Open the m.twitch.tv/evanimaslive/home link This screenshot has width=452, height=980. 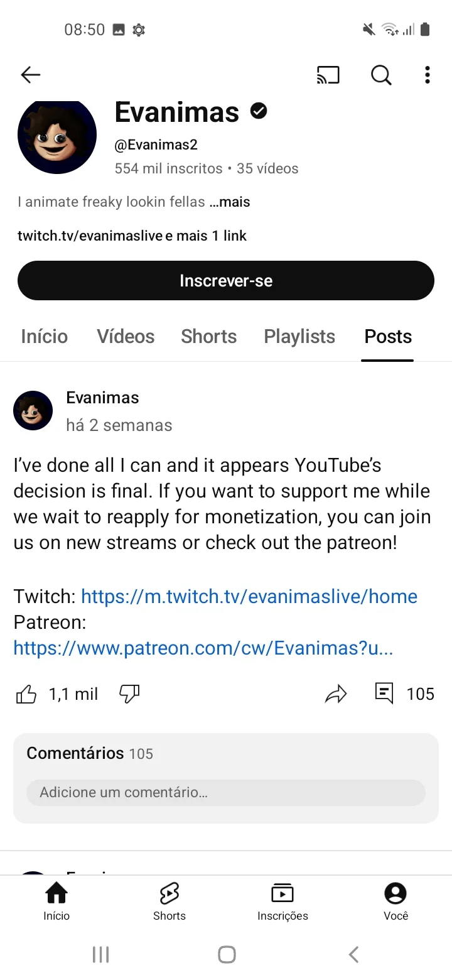249,597
